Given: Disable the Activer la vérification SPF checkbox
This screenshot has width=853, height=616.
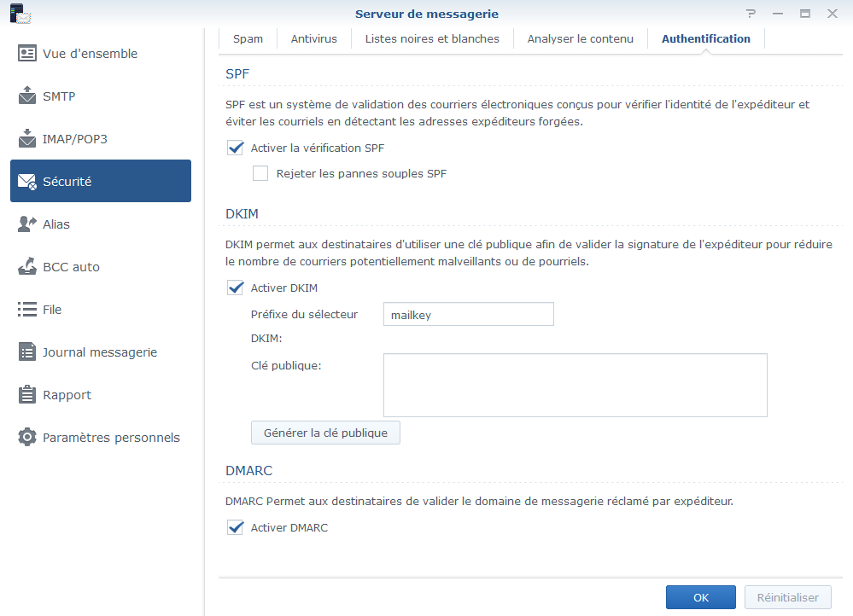Looking at the screenshot, I should point(236,148).
